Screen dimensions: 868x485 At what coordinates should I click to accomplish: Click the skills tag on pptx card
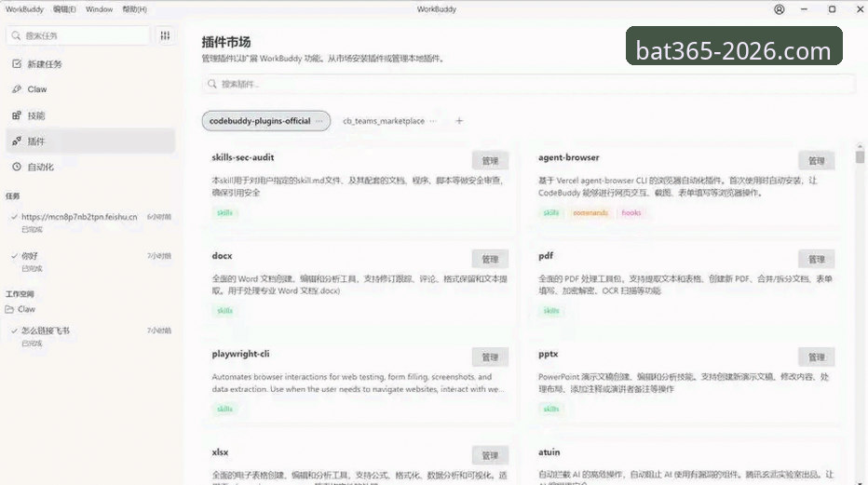550,410
